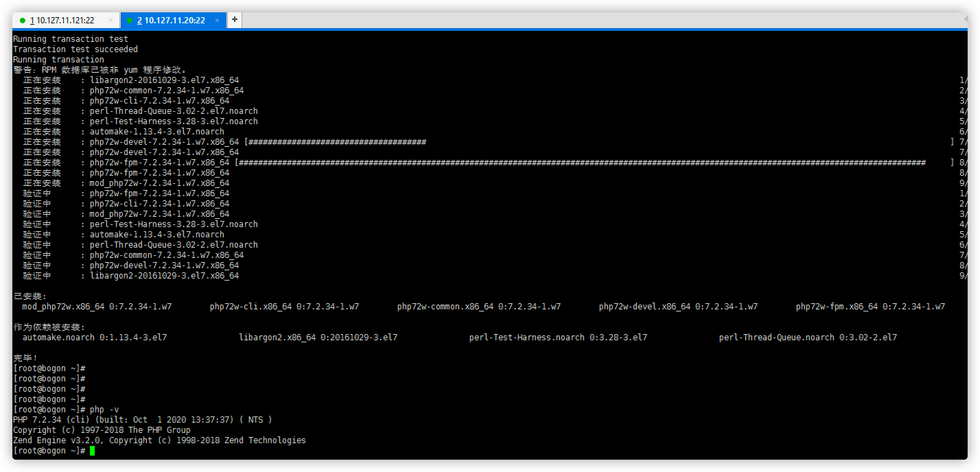Click the php72w-fpm install progress bar
980x472 pixels.
(x=582, y=163)
